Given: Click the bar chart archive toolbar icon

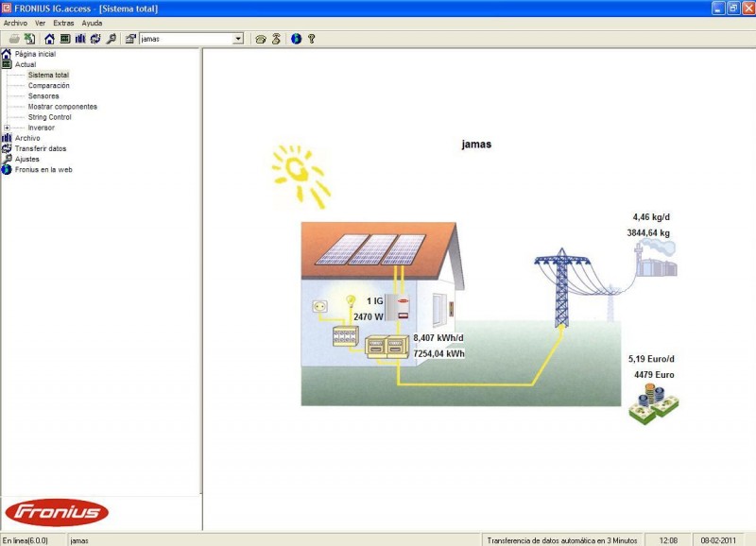Looking at the screenshot, I should pos(80,39).
